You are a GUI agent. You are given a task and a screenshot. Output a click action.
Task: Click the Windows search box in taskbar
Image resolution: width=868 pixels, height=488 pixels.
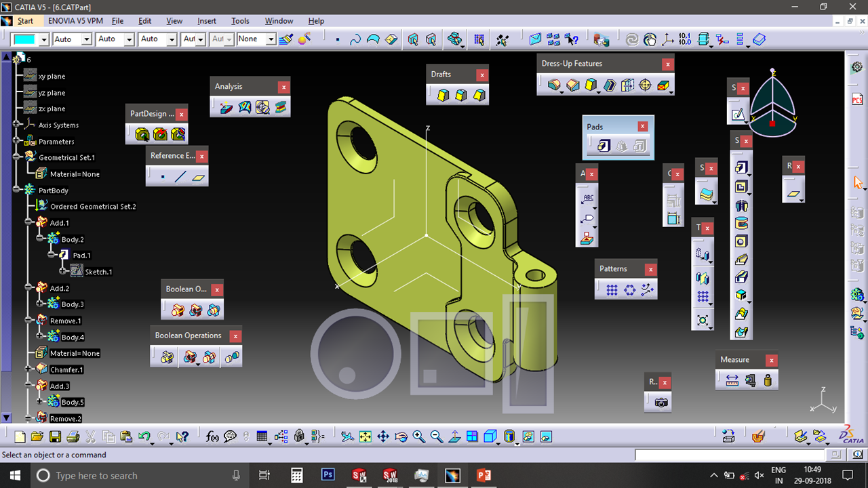[139, 476]
